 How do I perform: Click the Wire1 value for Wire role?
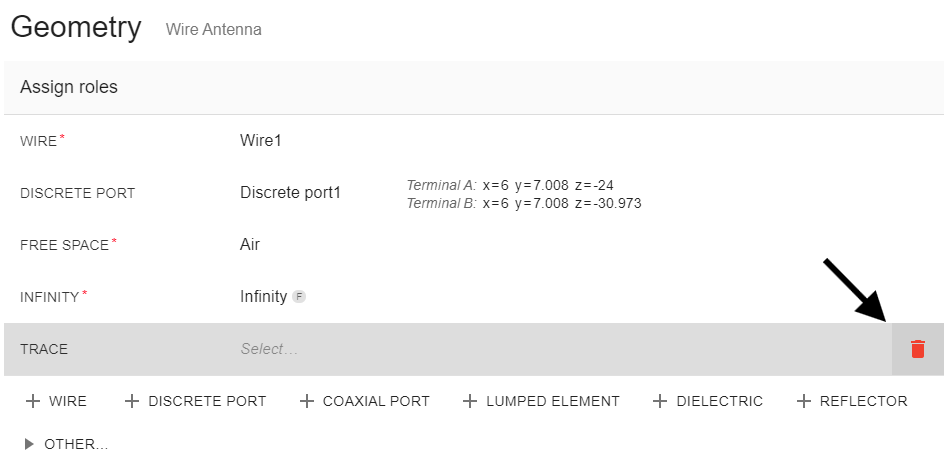click(261, 141)
